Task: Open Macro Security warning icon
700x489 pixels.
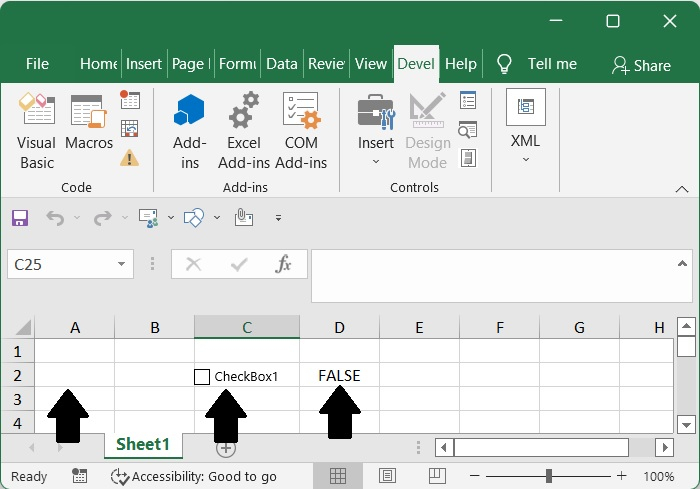Action: coord(130,157)
